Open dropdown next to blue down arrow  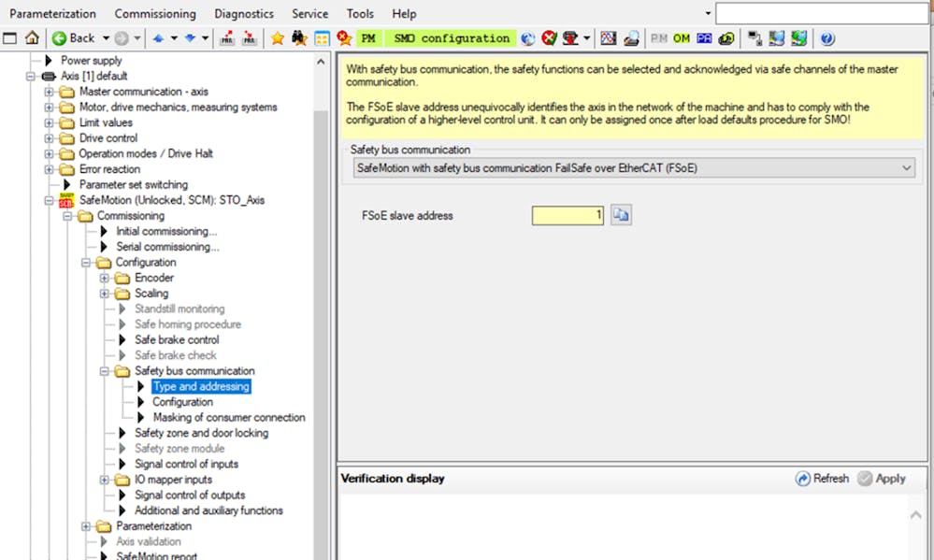point(205,38)
